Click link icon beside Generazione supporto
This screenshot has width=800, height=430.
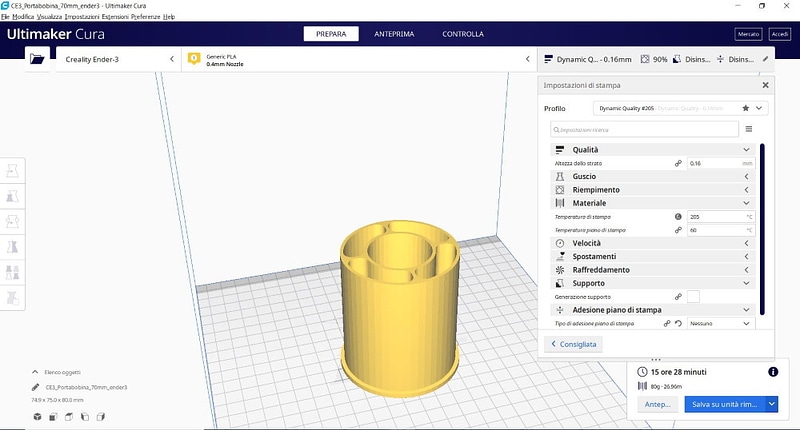click(678, 296)
